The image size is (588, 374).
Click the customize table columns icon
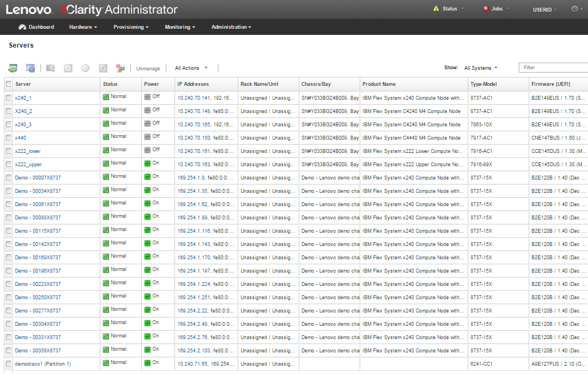pyautogui.click(x=30, y=68)
